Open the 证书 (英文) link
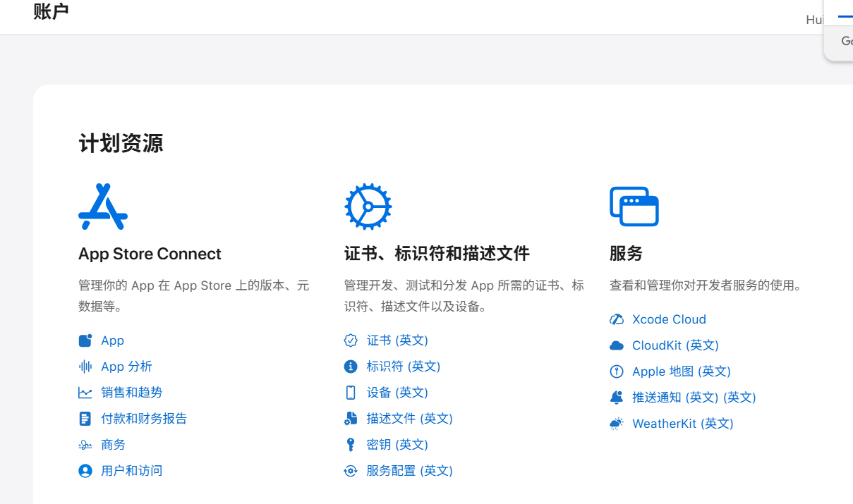853x504 pixels. pos(397,340)
